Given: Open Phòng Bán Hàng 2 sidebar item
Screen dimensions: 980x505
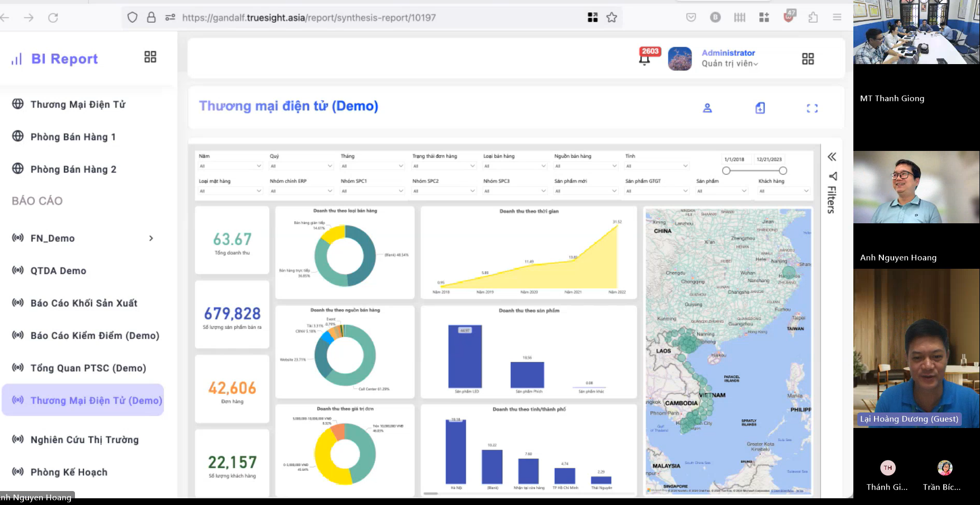Looking at the screenshot, I should (73, 169).
